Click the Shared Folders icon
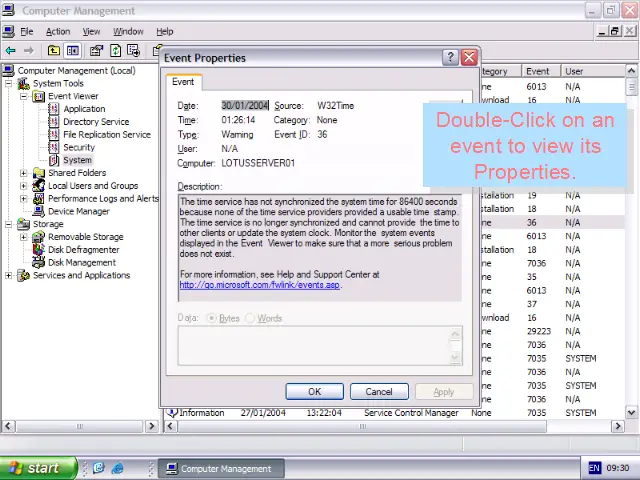The image size is (640, 480). [39, 173]
